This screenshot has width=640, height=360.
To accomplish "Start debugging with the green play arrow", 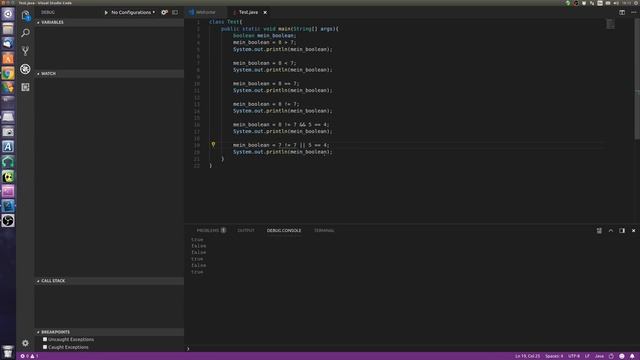I will tap(106, 12).
